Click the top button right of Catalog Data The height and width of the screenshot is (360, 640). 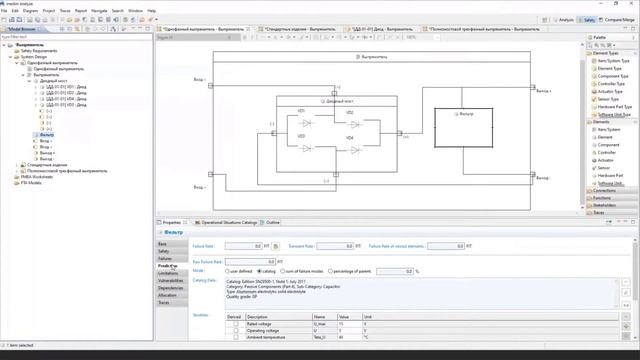[x=626, y=282]
